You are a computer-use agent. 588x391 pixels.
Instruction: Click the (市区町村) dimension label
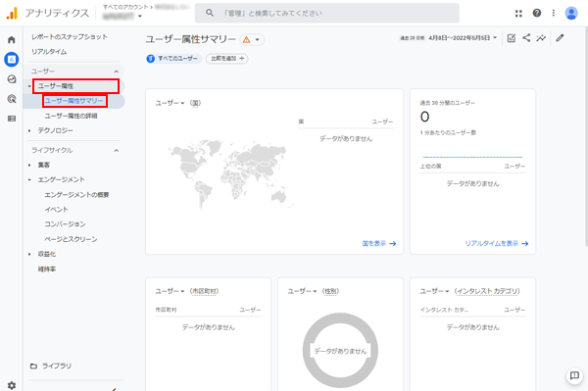[x=205, y=291]
